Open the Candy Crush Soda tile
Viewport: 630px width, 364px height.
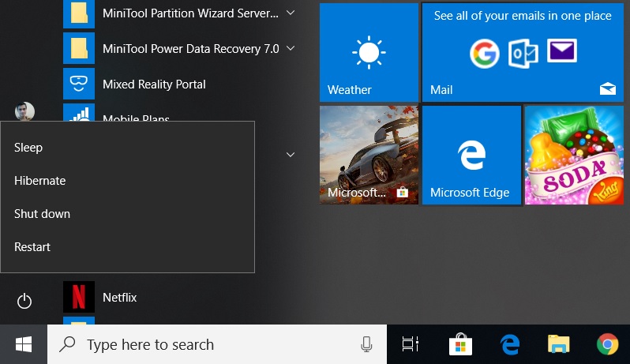point(574,155)
